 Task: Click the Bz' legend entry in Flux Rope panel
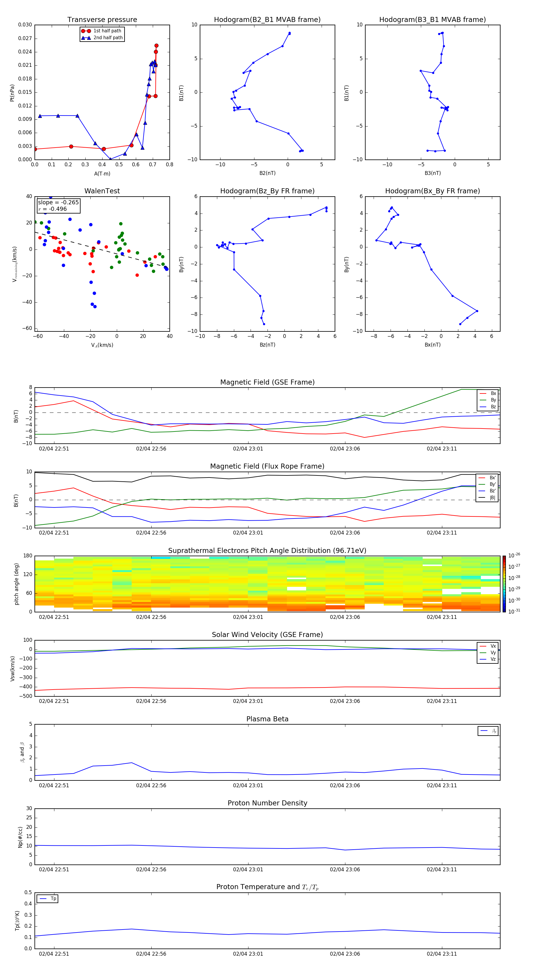pyautogui.click(x=487, y=491)
